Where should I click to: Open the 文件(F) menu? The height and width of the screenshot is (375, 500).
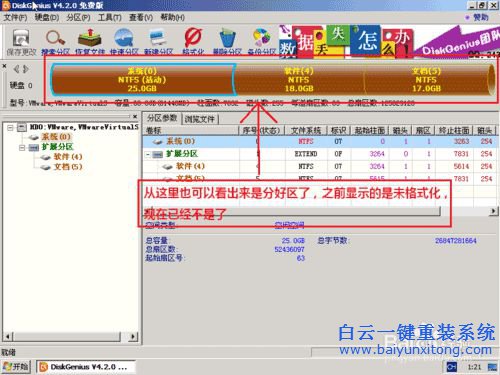click(x=15, y=17)
